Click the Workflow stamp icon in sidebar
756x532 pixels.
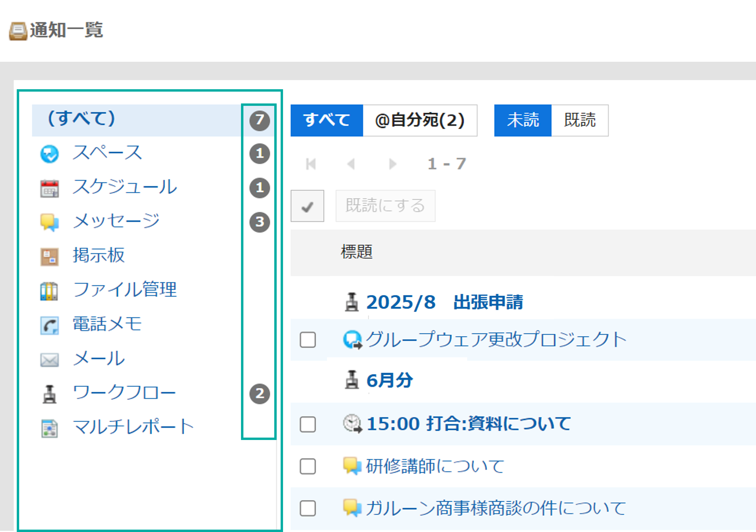pyautogui.click(x=49, y=394)
